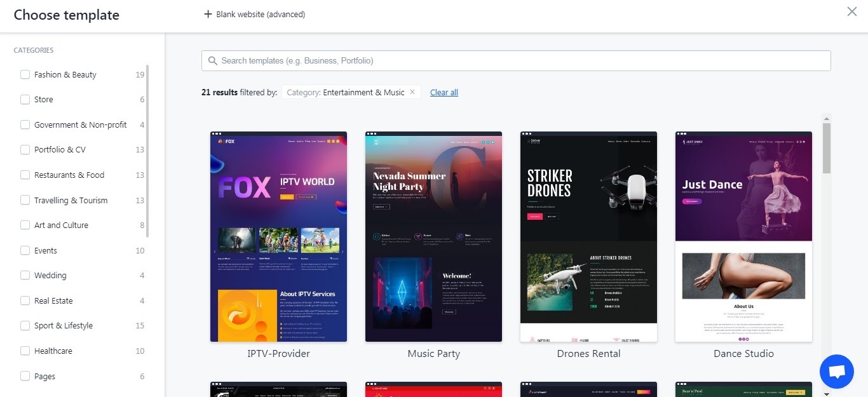
Task: Check the Pages category checkbox
Action: (x=25, y=376)
